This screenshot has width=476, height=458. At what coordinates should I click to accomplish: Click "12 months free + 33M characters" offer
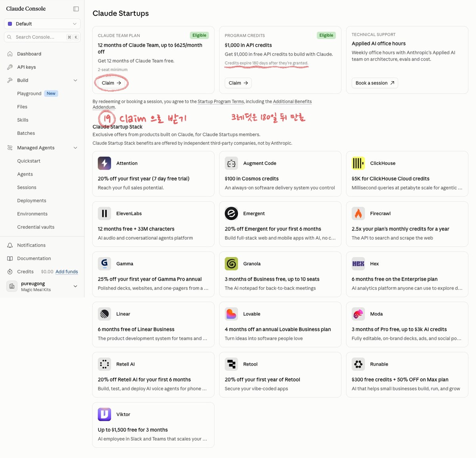136,229
